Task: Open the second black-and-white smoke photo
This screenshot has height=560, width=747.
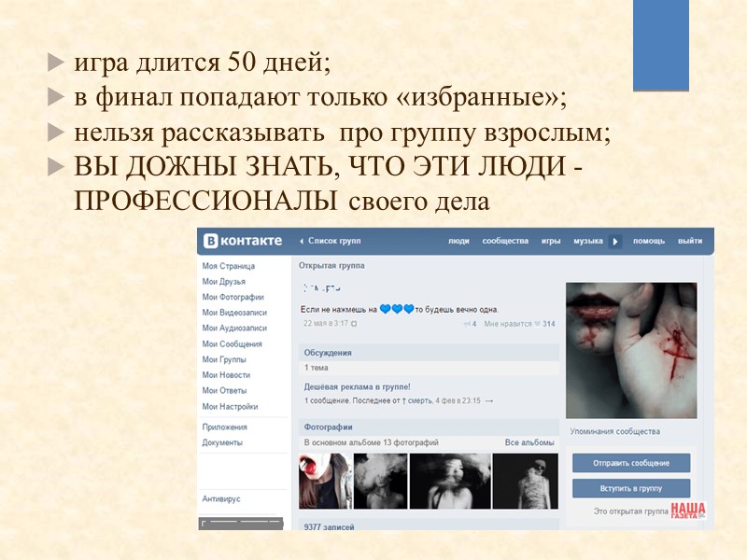Action: 381,481
